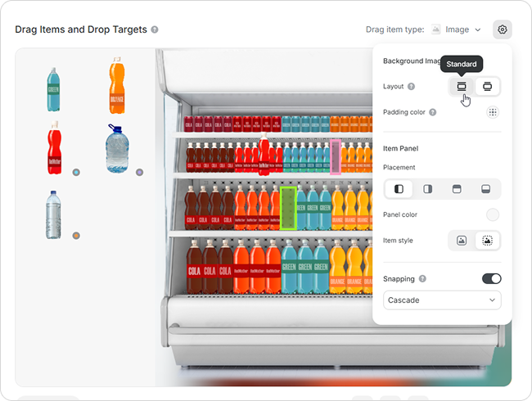Click the Panel color swatch
The width and height of the screenshot is (532, 401).
point(492,214)
